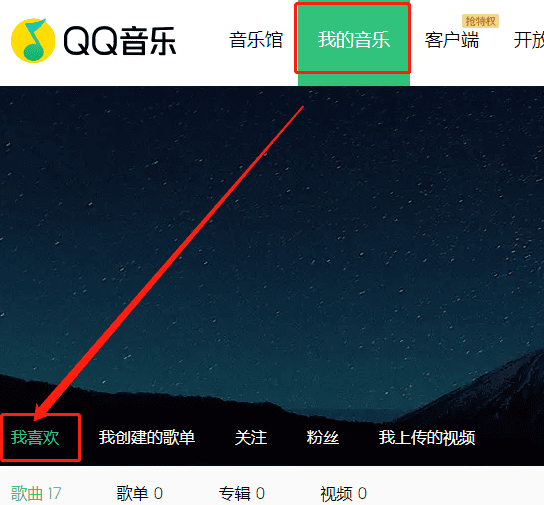Click the 抢特权 badge above 客户端
544x505 pixels.
point(481,21)
